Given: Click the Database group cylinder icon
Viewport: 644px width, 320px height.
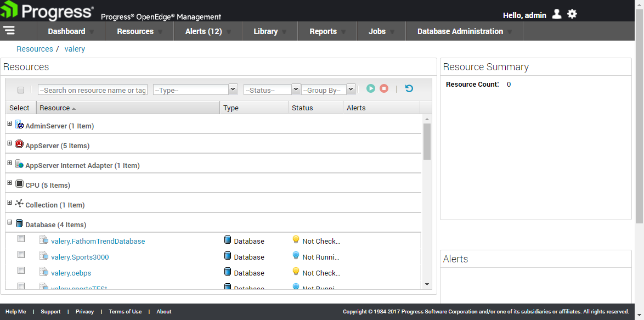Looking at the screenshot, I should 19,223.
